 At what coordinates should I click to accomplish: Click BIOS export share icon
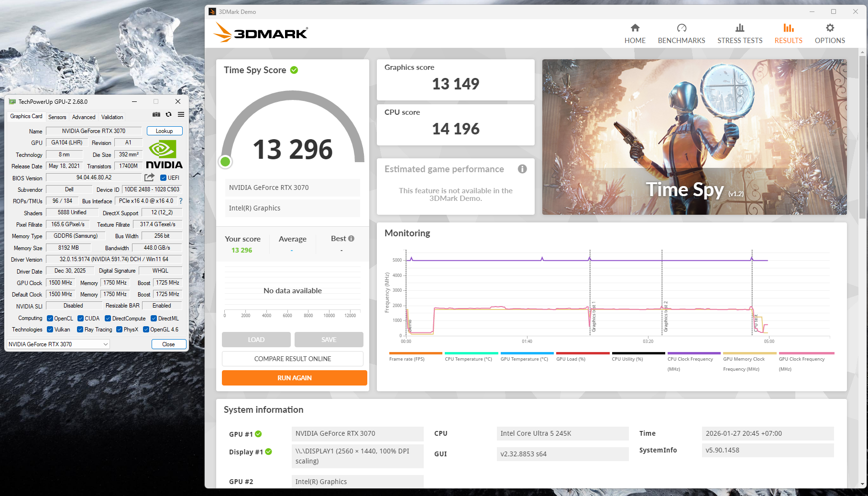149,177
